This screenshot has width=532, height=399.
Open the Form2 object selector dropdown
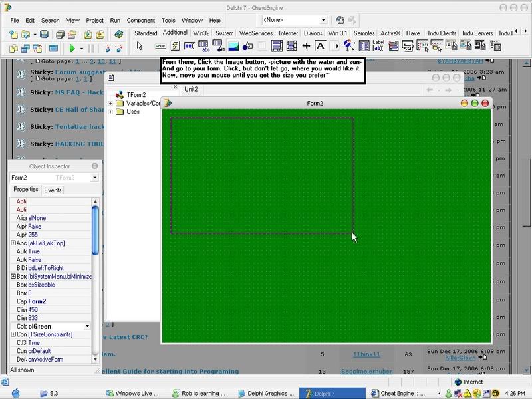click(x=94, y=178)
